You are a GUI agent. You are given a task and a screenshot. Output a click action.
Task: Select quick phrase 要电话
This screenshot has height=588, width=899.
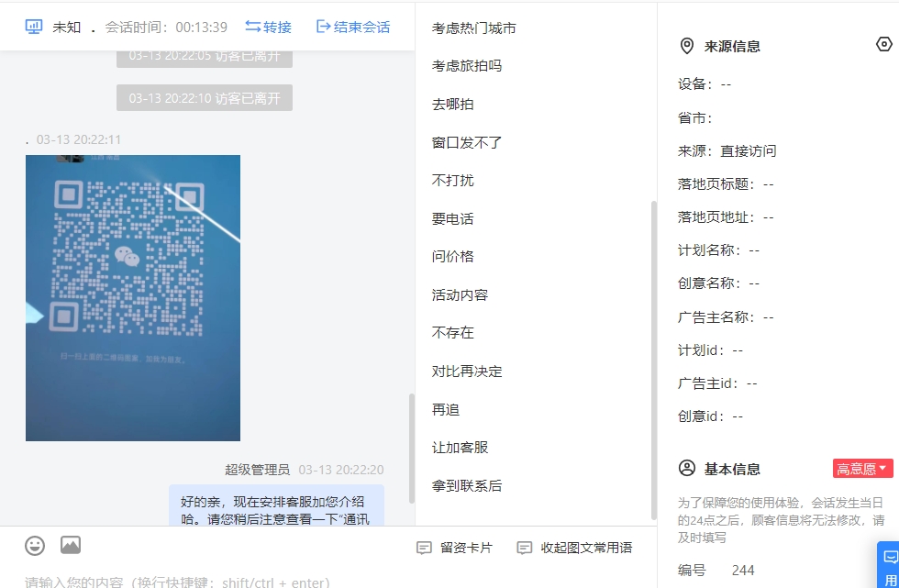pos(452,219)
